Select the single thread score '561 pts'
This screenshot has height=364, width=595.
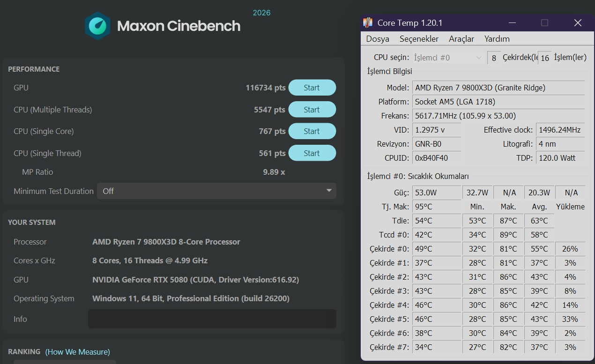click(272, 153)
